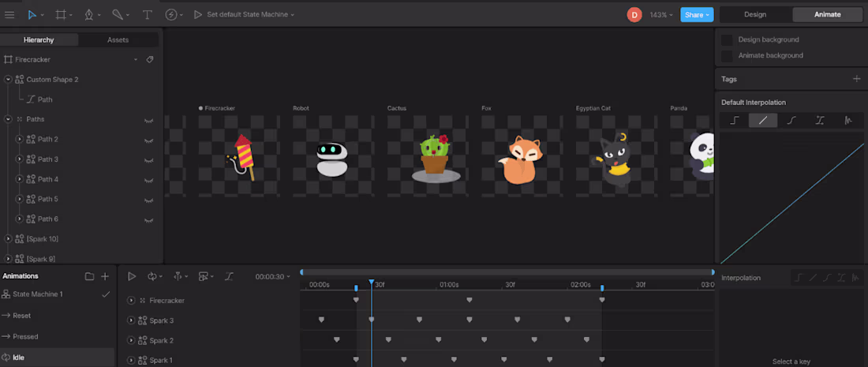868x367 pixels.
Task: Select the arrow Select tool
Action: (x=32, y=15)
